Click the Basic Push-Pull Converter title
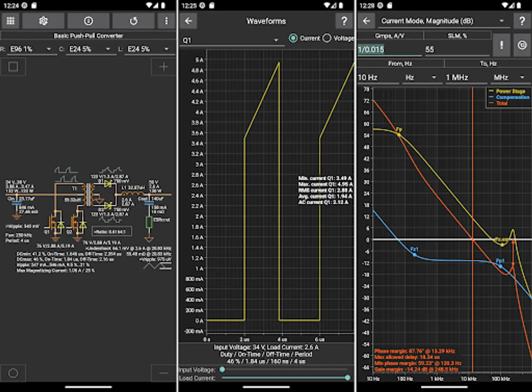Viewport: 532px width, 392px height. click(88, 36)
